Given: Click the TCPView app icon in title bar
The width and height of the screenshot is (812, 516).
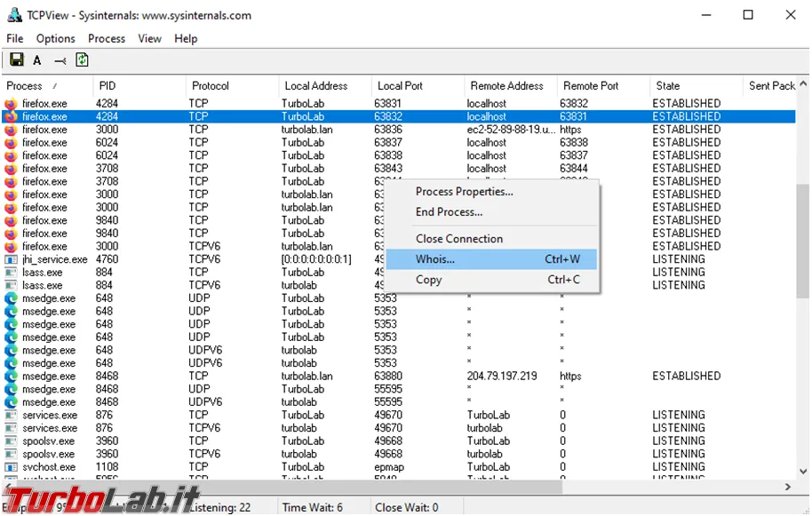Looking at the screenshot, I should point(14,15).
